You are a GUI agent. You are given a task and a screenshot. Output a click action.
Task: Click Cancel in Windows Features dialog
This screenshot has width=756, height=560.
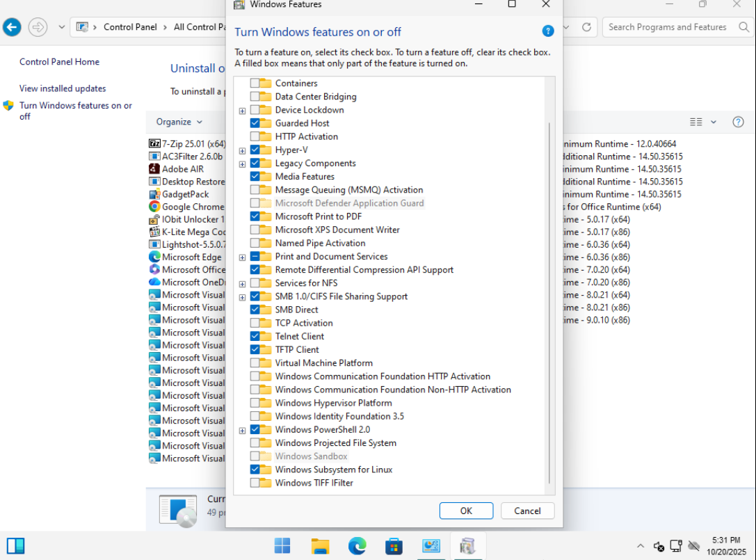pos(527,511)
